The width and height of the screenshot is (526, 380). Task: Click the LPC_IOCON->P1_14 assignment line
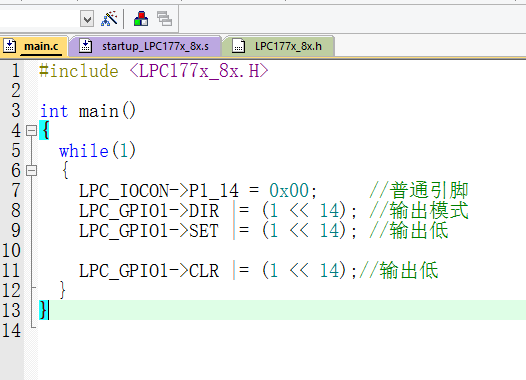tap(198, 191)
